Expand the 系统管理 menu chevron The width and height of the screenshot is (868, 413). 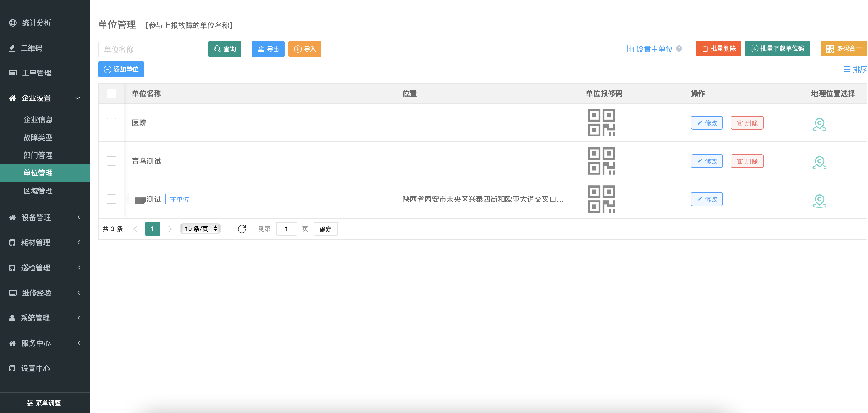(79, 318)
